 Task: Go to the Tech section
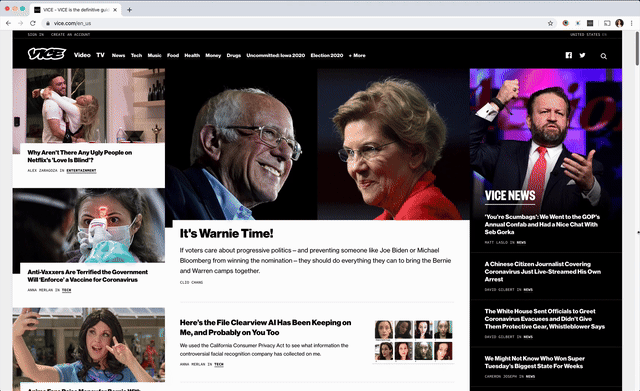point(136,56)
